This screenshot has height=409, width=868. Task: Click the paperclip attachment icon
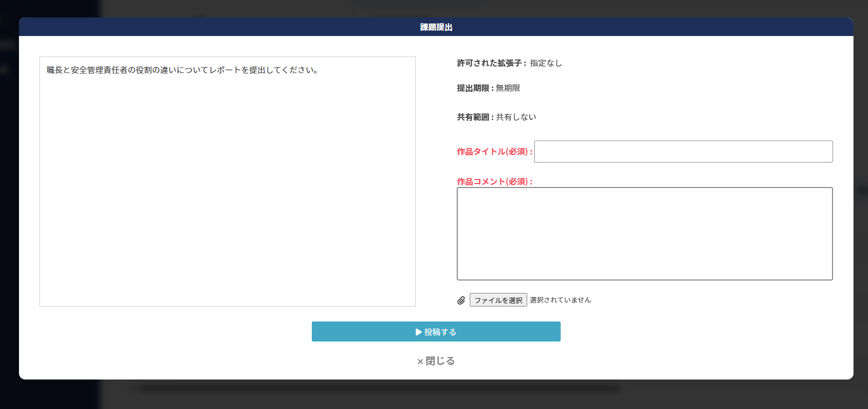461,300
